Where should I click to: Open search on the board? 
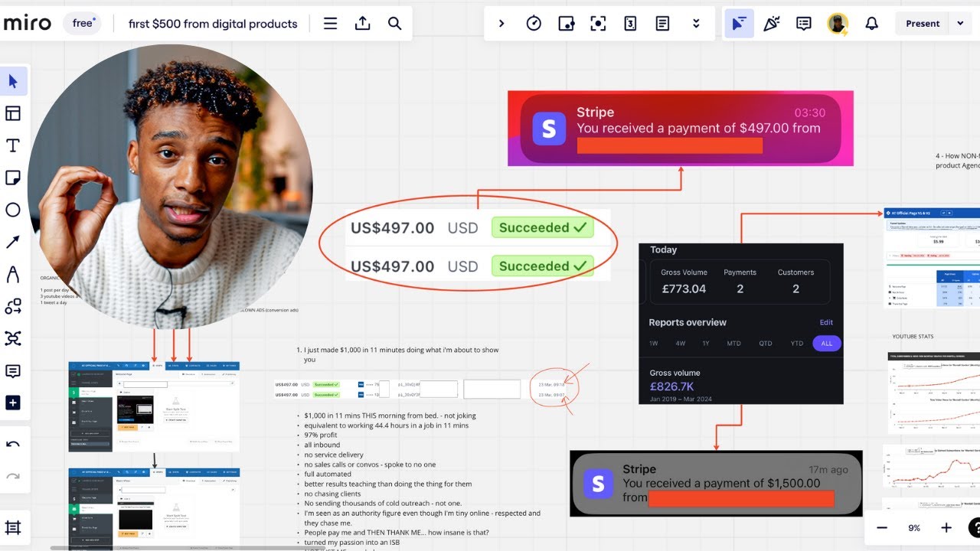coord(394,24)
